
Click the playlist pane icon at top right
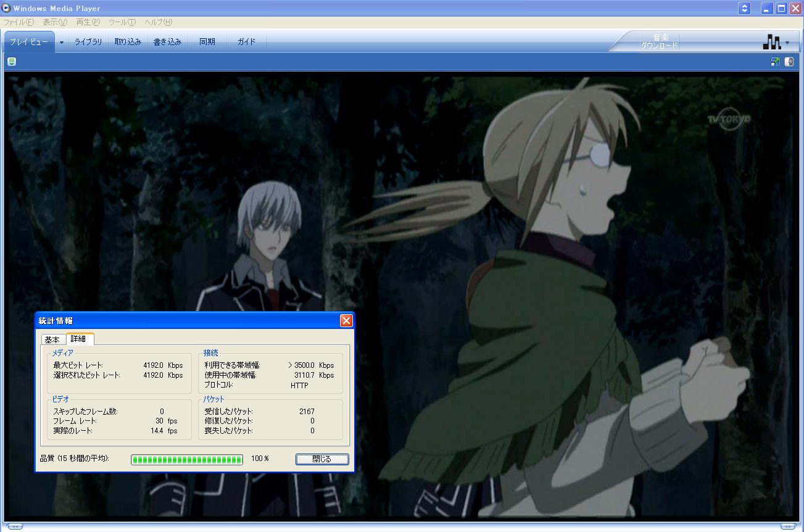coord(789,61)
